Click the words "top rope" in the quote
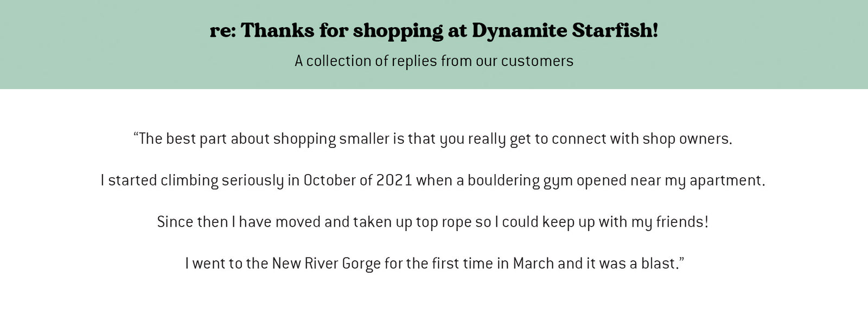The height and width of the screenshot is (321, 868). coord(440,222)
